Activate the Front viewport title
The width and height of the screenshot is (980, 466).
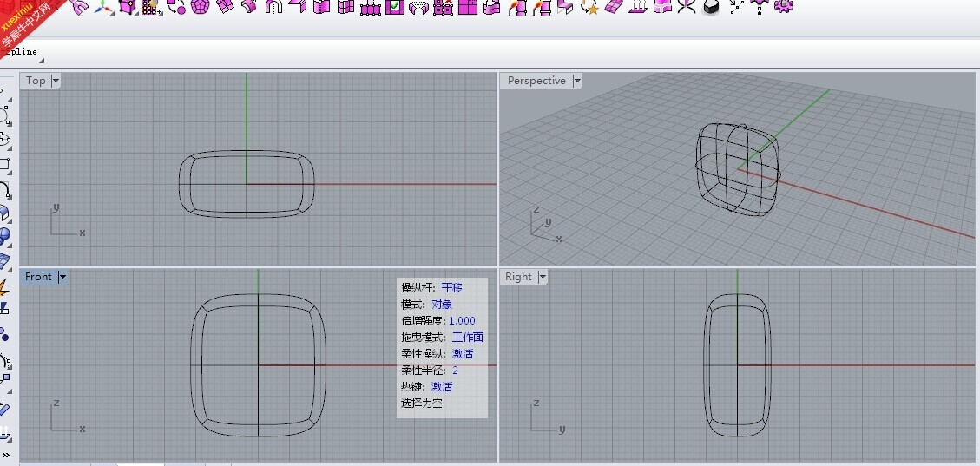click(x=38, y=277)
